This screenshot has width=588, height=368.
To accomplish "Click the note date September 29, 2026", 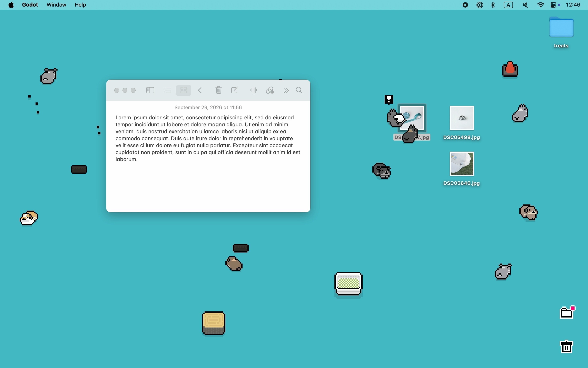I will coord(208,107).
